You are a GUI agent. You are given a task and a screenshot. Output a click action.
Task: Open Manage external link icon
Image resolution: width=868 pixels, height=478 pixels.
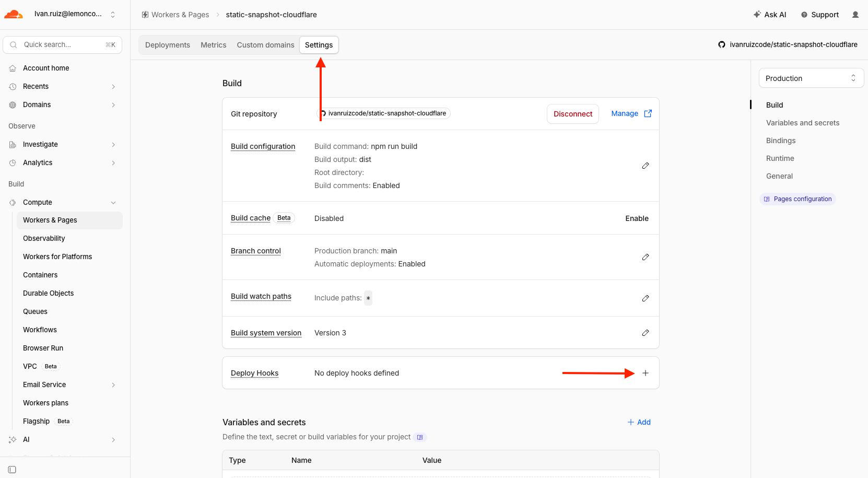(648, 113)
